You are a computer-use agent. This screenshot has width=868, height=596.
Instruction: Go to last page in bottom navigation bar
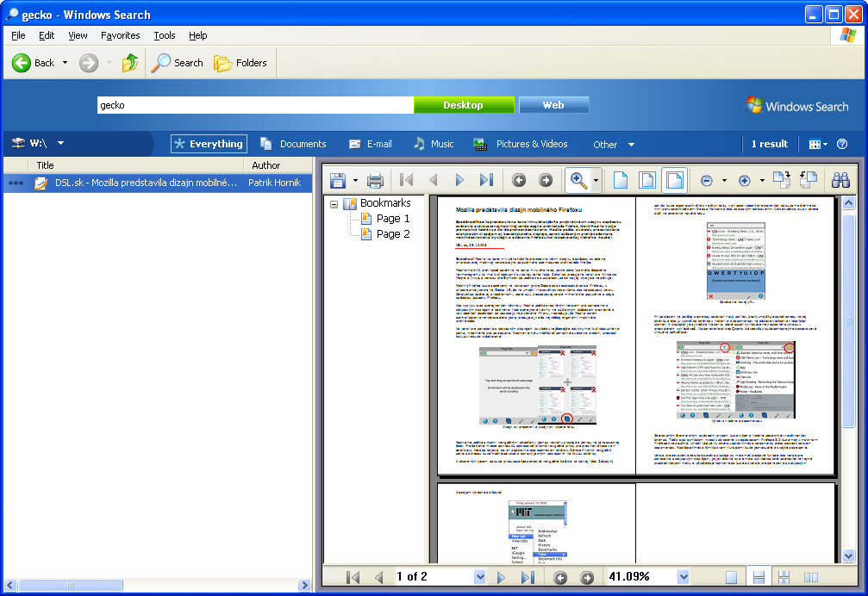coord(528,578)
